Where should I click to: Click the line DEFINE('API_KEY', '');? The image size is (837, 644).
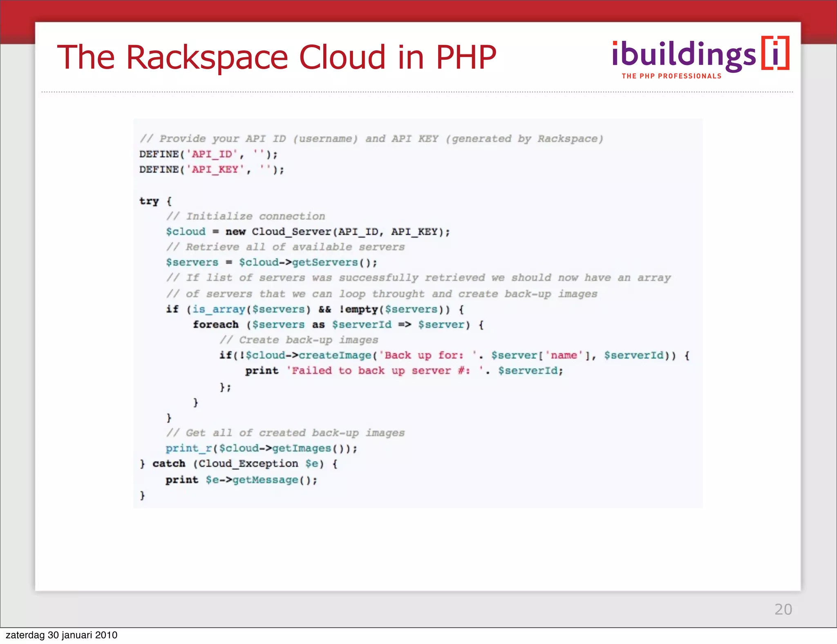(x=212, y=170)
